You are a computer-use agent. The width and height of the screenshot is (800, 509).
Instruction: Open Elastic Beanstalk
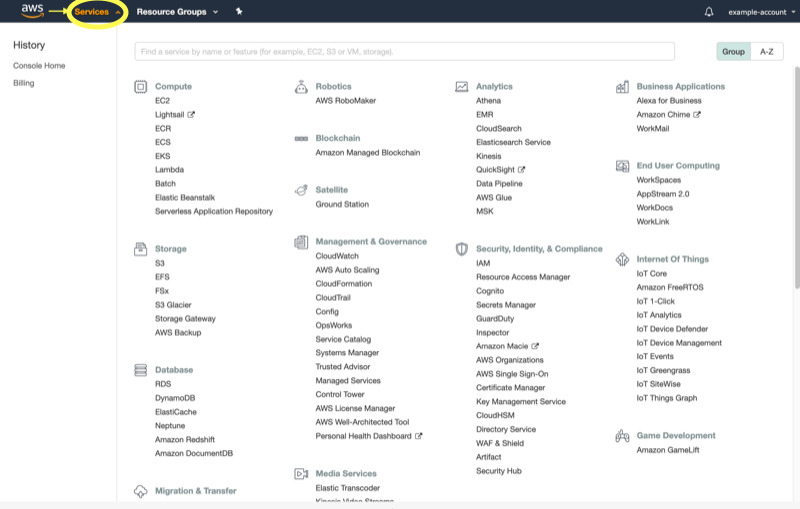tap(185, 197)
